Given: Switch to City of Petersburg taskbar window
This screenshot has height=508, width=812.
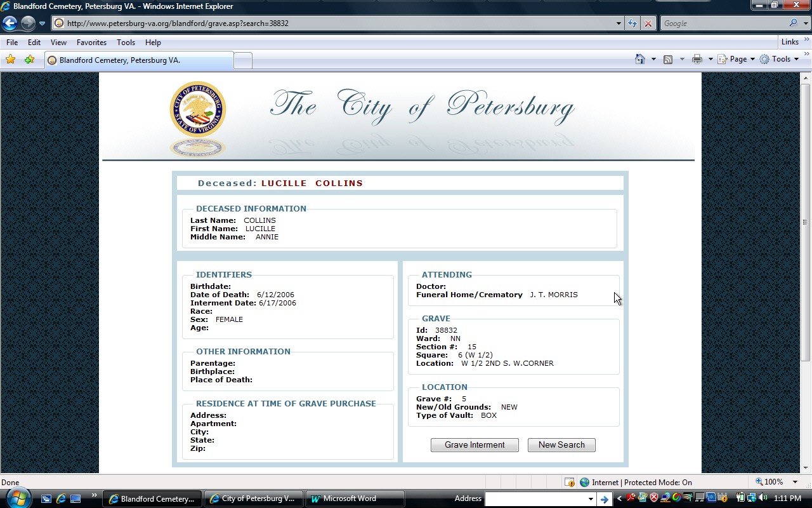Looking at the screenshot, I should click(x=254, y=498).
